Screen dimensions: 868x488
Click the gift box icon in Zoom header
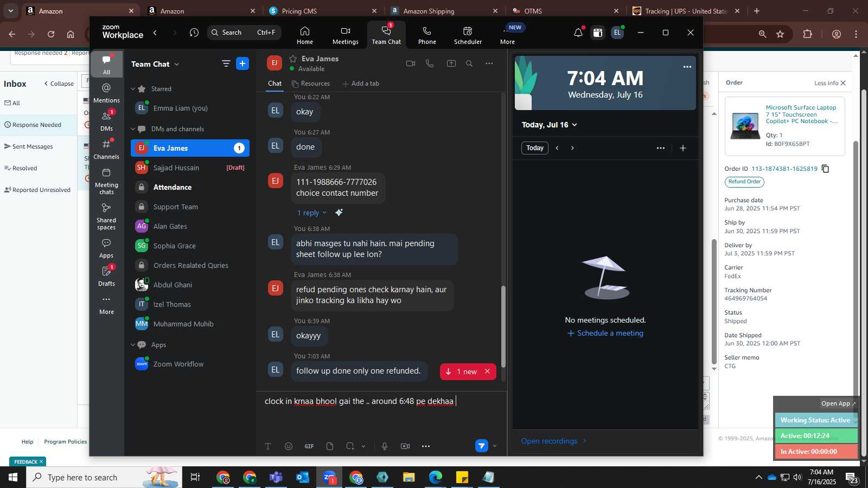coord(597,33)
